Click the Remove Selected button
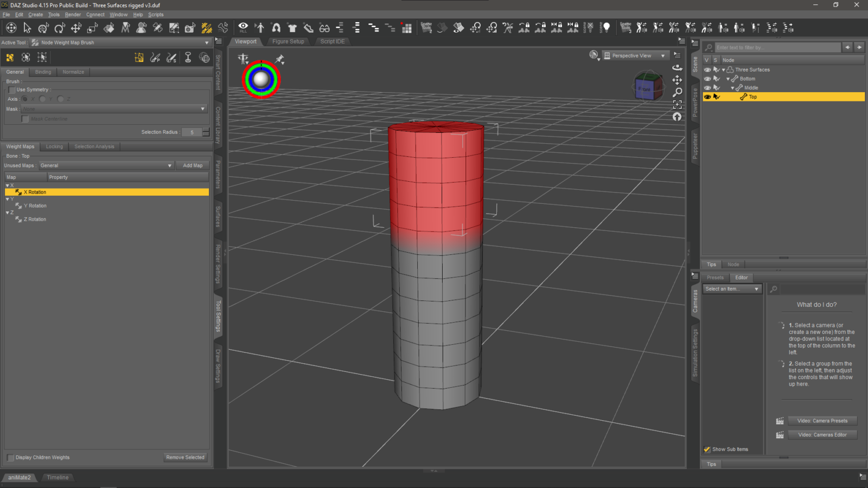868x488 pixels. pos(185,457)
